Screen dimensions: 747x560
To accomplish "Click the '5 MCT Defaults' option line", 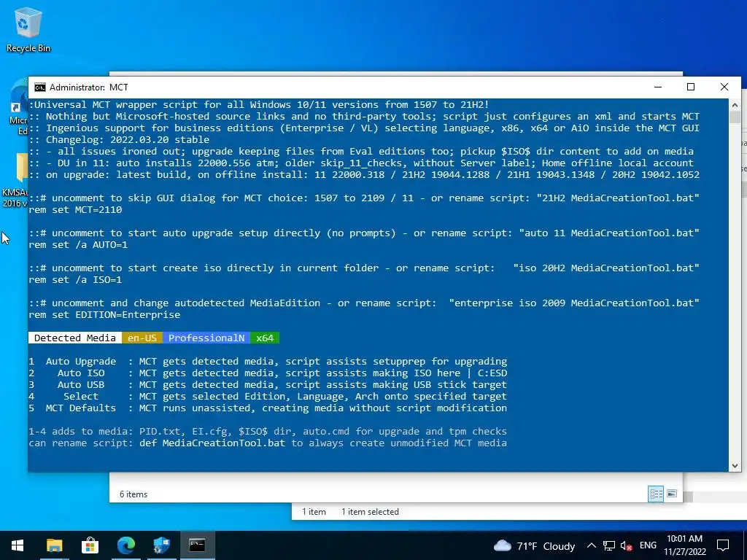I will pyautogui.click(x=268, y=408).
